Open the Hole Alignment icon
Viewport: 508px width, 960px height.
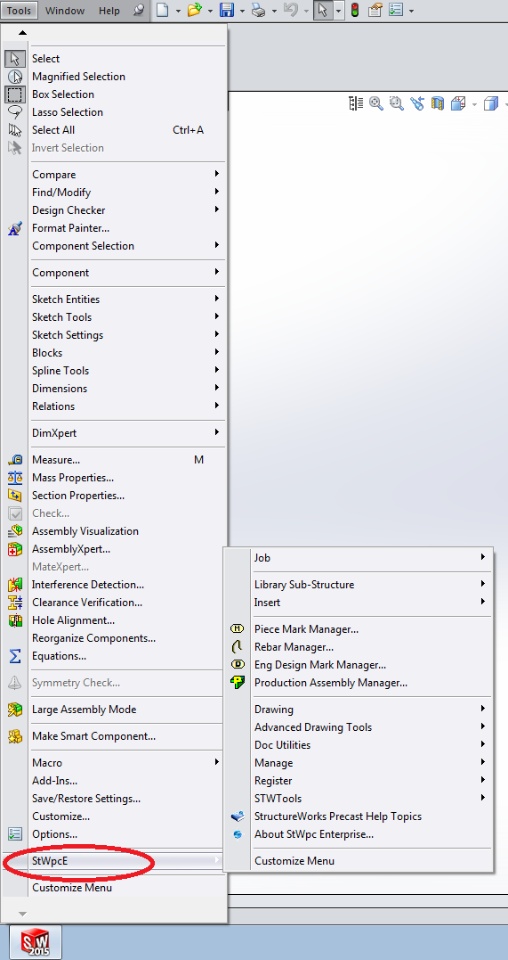point(15,620)
